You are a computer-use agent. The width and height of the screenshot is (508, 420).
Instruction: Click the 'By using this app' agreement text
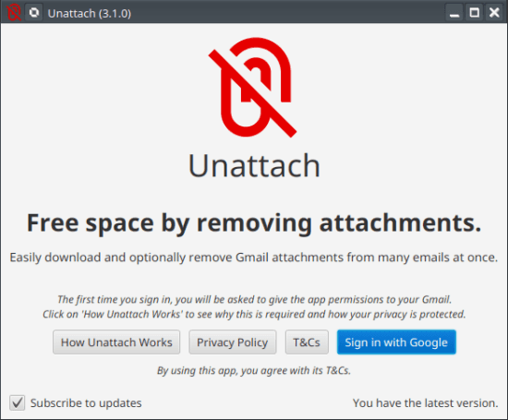(x=254, y=370)
